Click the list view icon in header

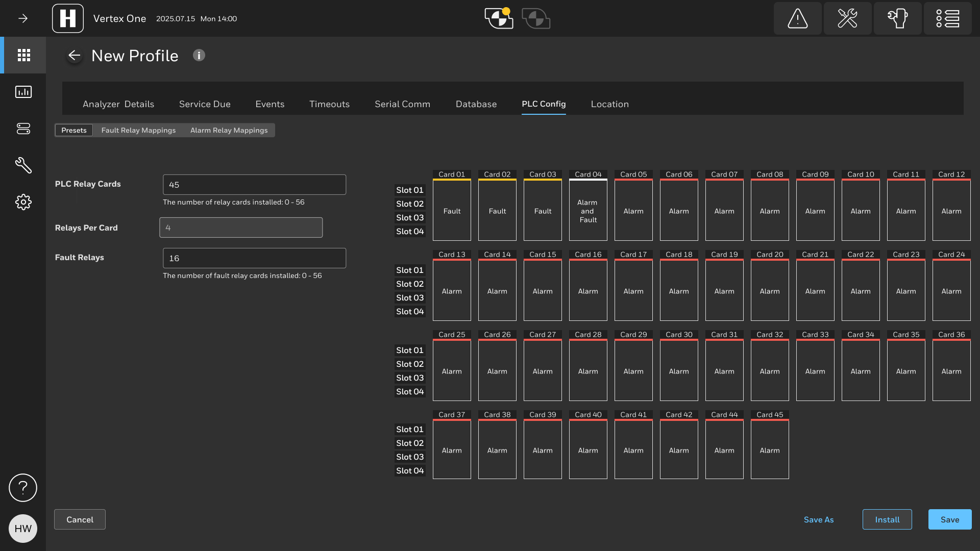pyautogui.click(x=947, y=18)
